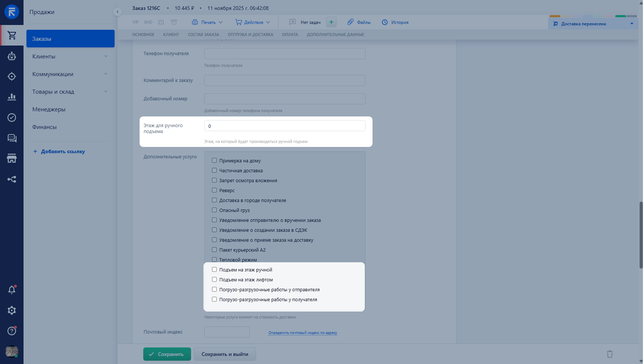Open the analytics bar chart icon
The image size is (644, 364).
click(12, 97)
